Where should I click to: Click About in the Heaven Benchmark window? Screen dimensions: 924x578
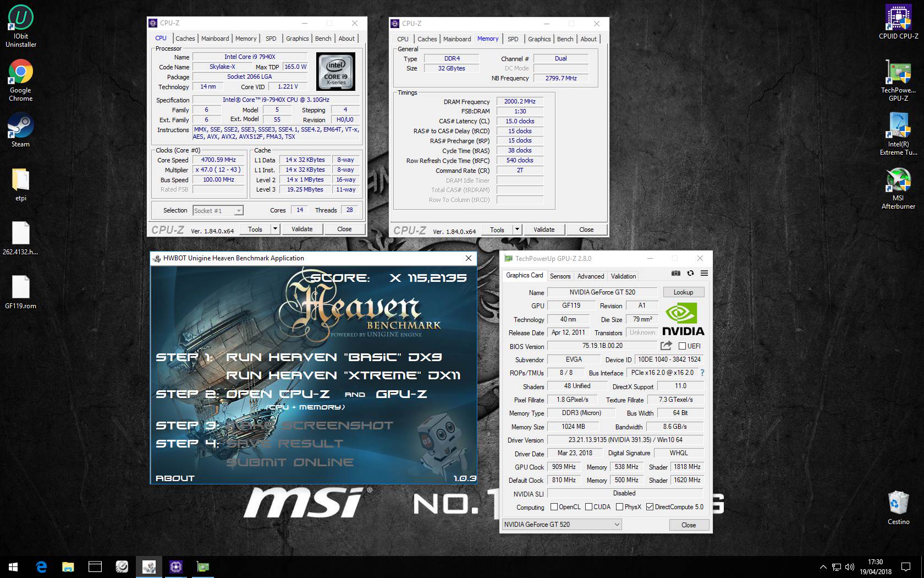[175, 478]
